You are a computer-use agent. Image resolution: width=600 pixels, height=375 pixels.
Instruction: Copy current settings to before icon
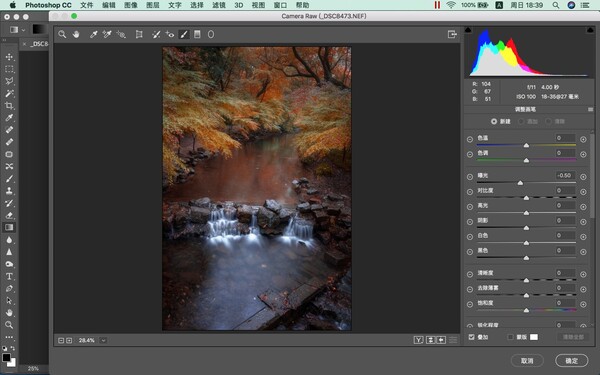point(441,340)
